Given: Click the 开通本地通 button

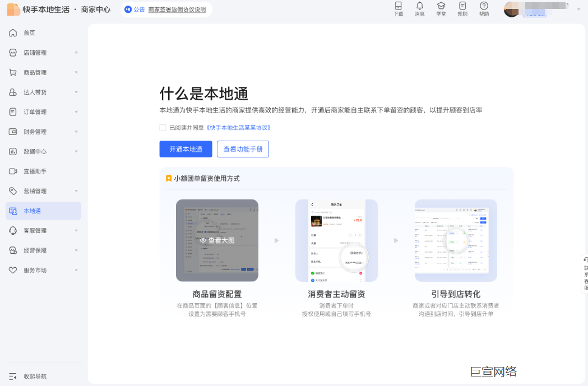Looking at the screenshot, I should (x=186, y=149).
